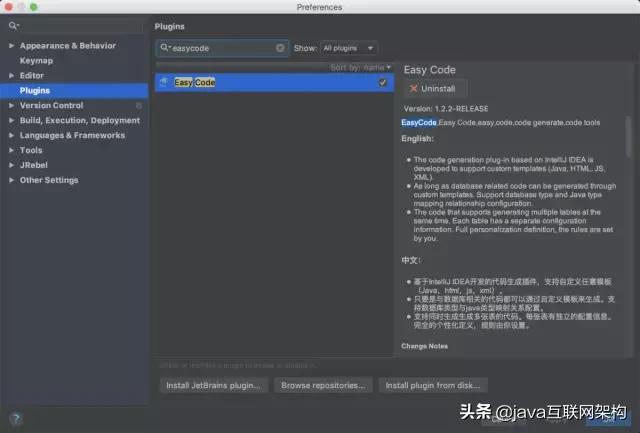Viewport: 640px width, 433px height.
Task: Click the Easy Code plugin icon
Action: pyautogui.click(x=164, y=82)
